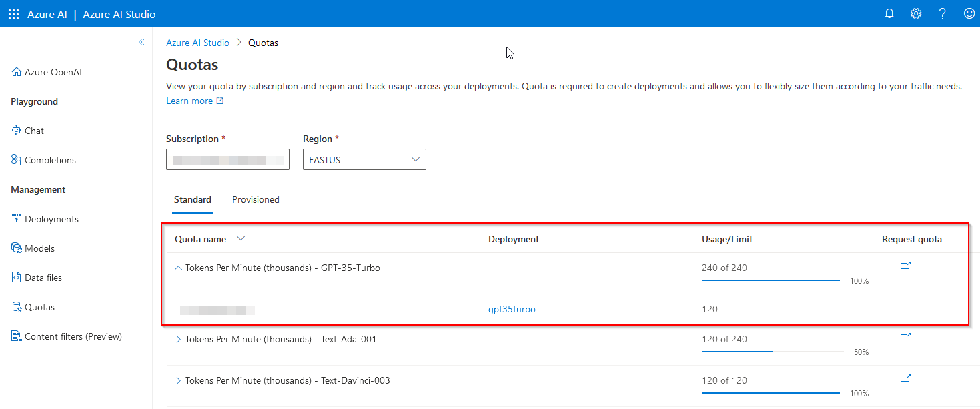Go to Deployments in the sidebar
The width and height of the screenshot is (980, 409).
(51, 219)
